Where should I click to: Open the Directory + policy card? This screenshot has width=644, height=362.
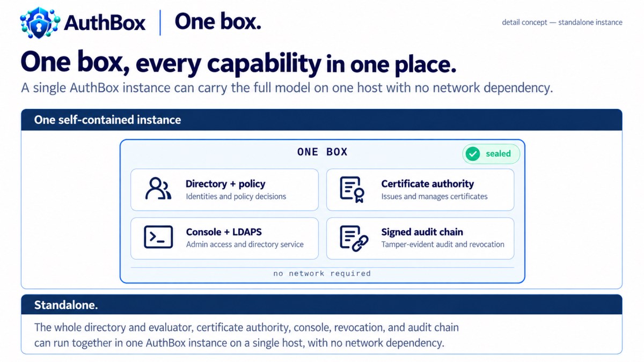coord(224,190)
